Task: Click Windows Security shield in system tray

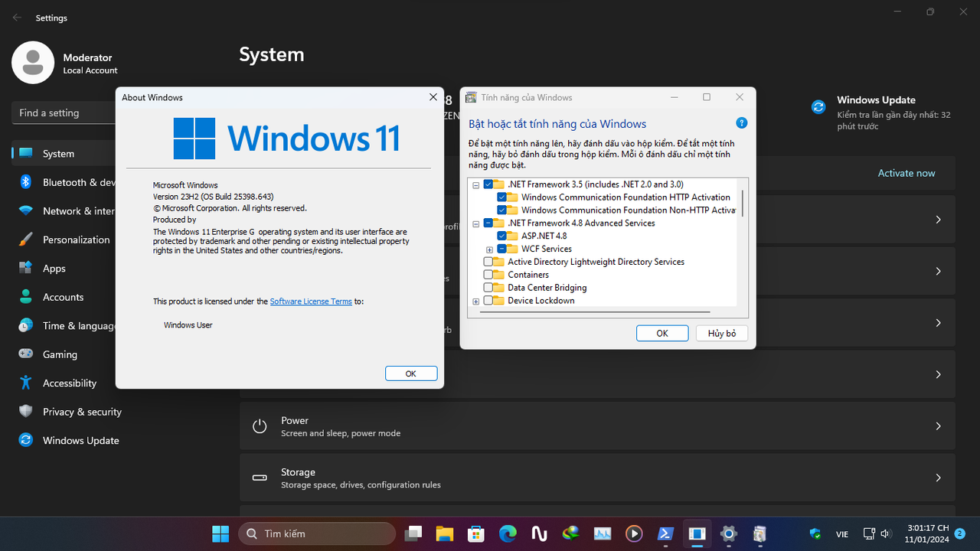Action: click(x=815, y=533)
